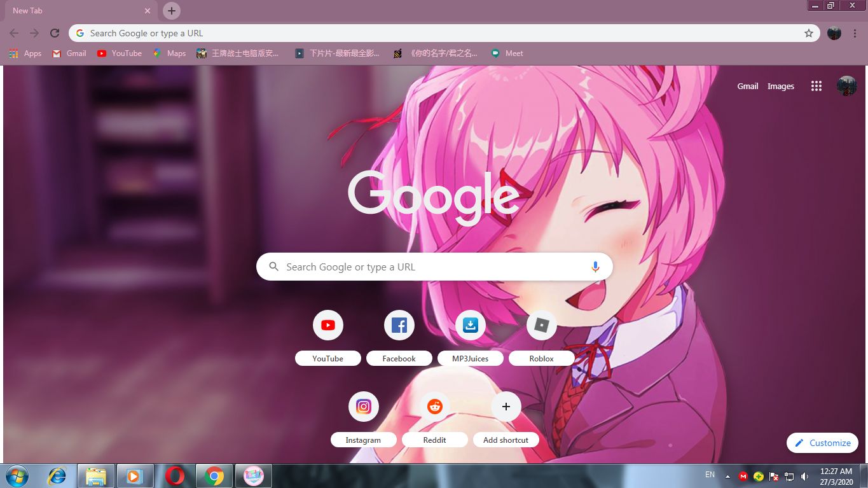Image resolution: width=868 pixels, height=488 pixels.
Task: Open the MEGA icon in the system tray
Action: coord(743,475)
